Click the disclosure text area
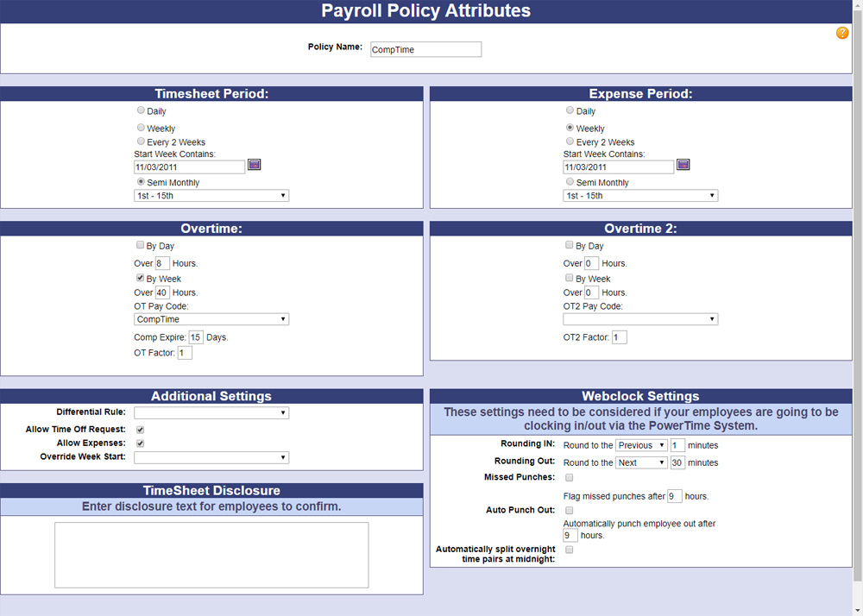 pyautogui.click(x=211, y=555)
